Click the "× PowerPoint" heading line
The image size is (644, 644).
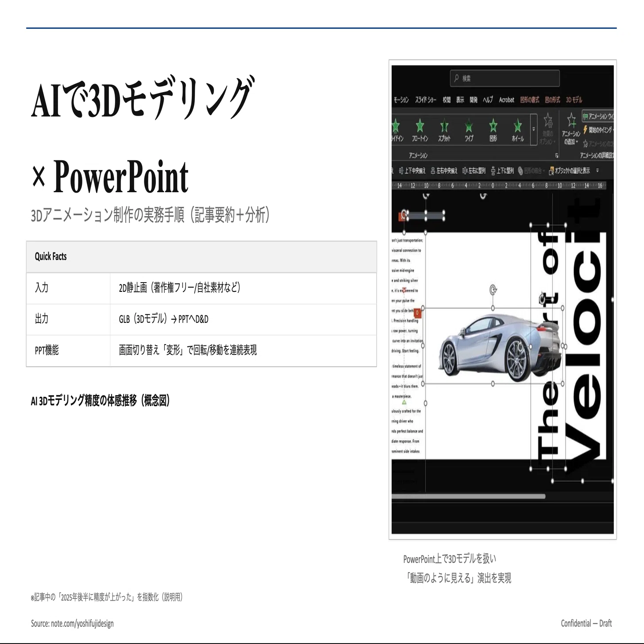(110, 177)
